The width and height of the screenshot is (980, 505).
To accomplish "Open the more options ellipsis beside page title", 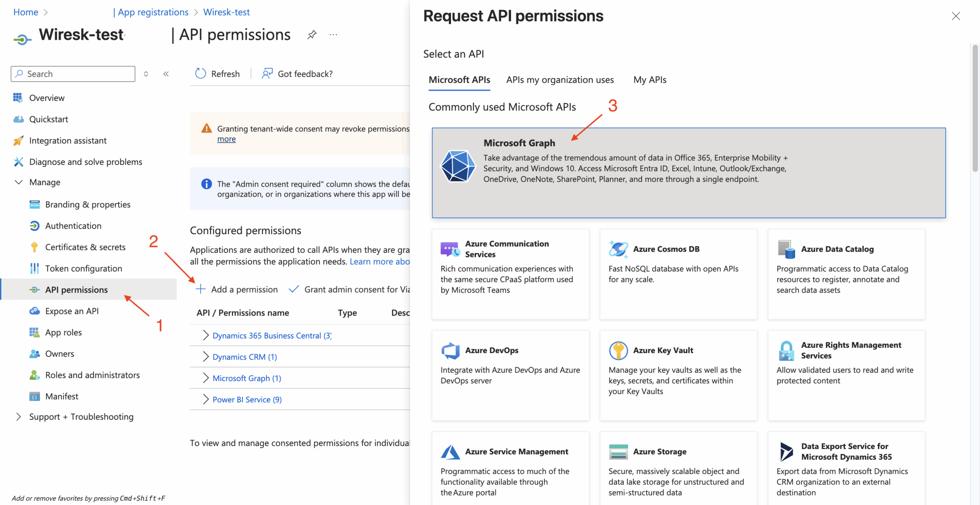I will pos(333,35).
